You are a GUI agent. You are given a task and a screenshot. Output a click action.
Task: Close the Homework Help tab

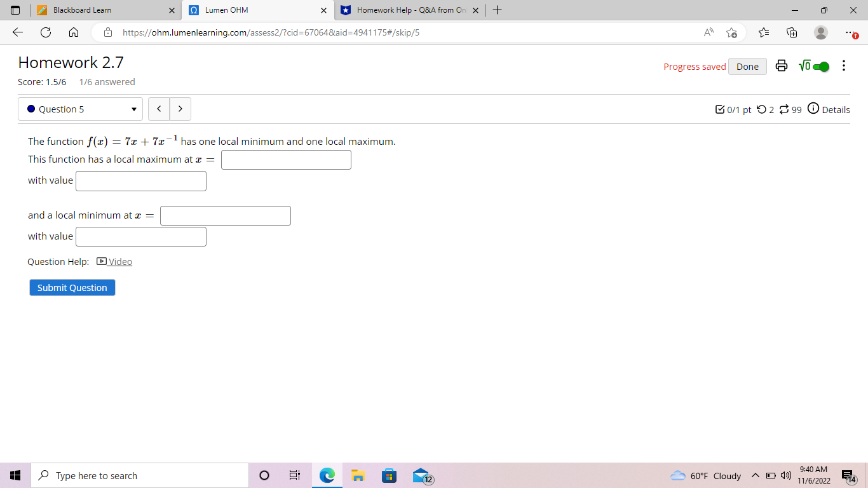(x=475, y=10)
